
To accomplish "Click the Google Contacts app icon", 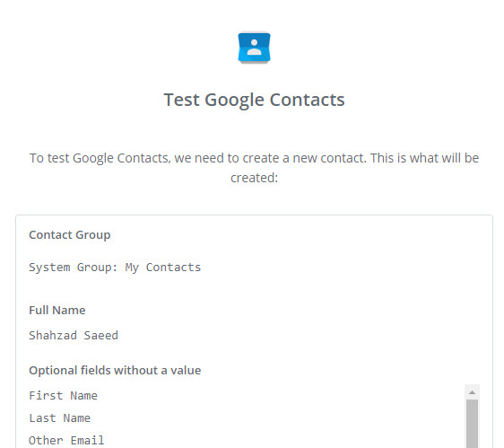I will tap(254, 48).
